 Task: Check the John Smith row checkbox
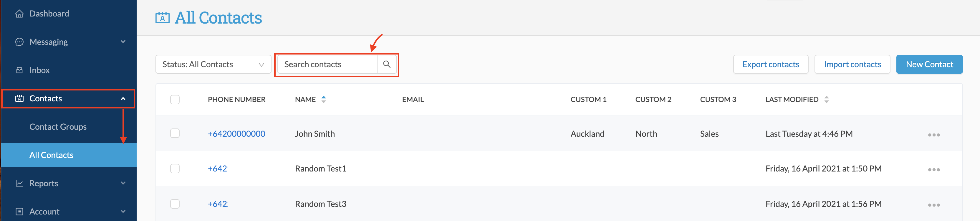pyautogui.click(x=175, y=133)
